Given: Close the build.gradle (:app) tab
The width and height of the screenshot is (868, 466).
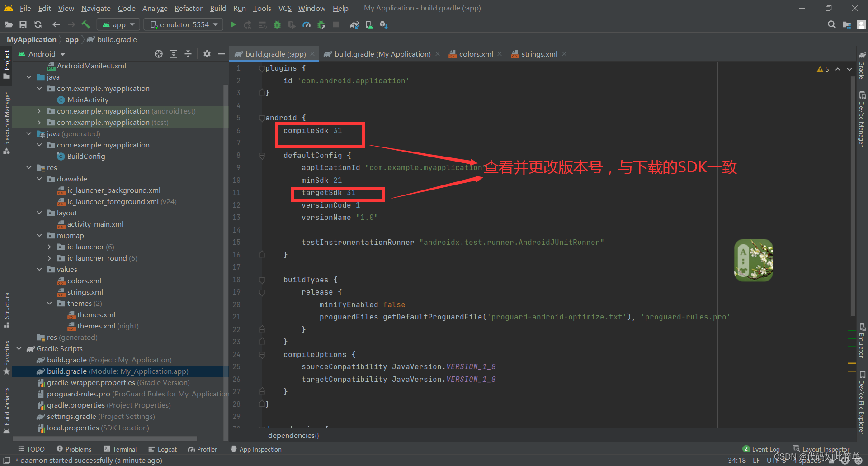Looking at the screenshot, I should pos(312,54).
